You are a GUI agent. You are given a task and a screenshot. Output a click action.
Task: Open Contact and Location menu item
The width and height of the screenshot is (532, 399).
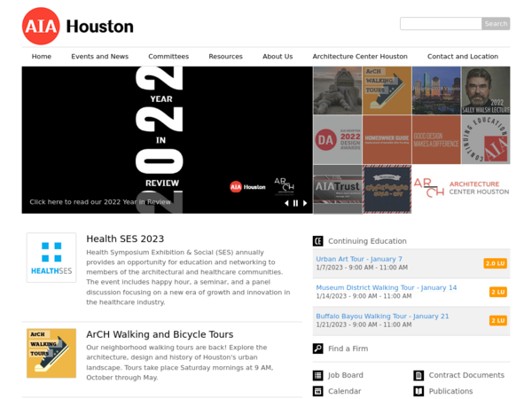tap(463, 57)
